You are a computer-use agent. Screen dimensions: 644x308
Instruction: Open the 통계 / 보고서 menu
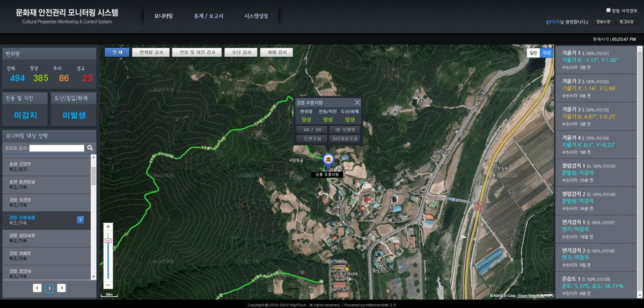pos(208,16)
